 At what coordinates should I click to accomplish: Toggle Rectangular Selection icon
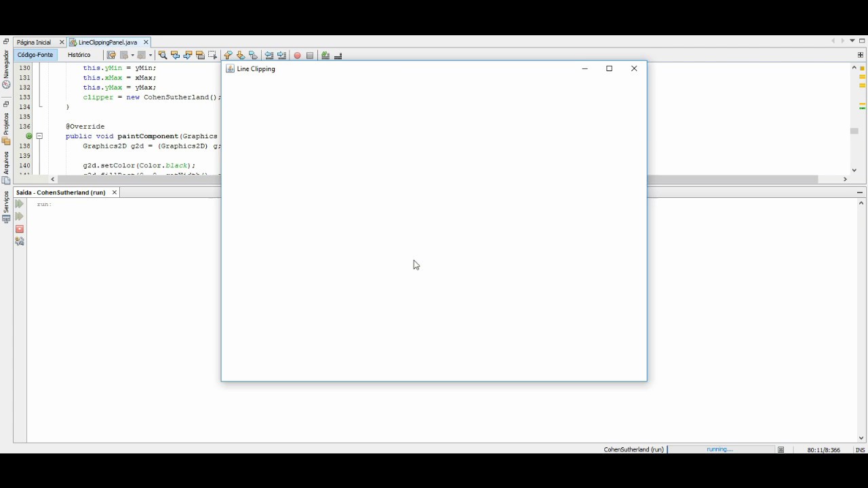pos(212,56)
